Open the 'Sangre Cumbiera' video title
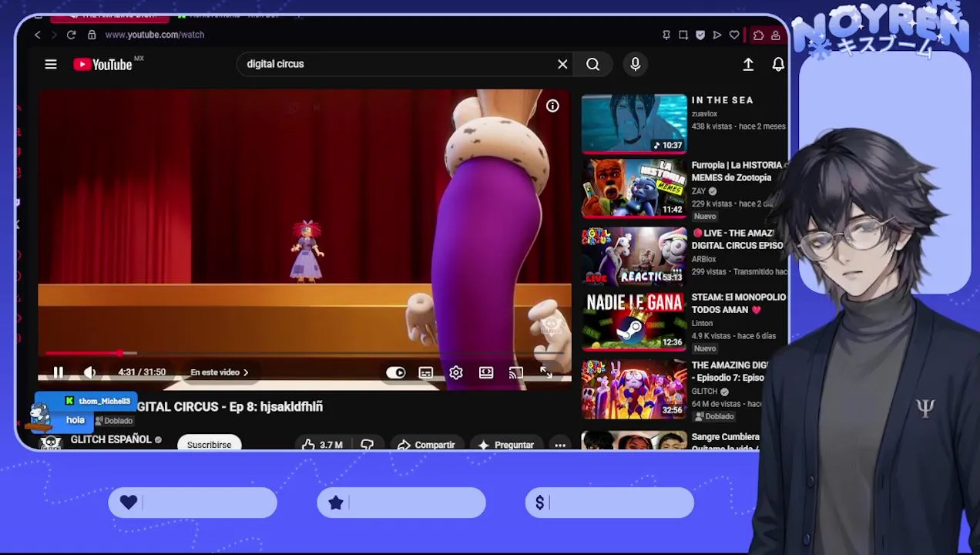 (726, 441)
